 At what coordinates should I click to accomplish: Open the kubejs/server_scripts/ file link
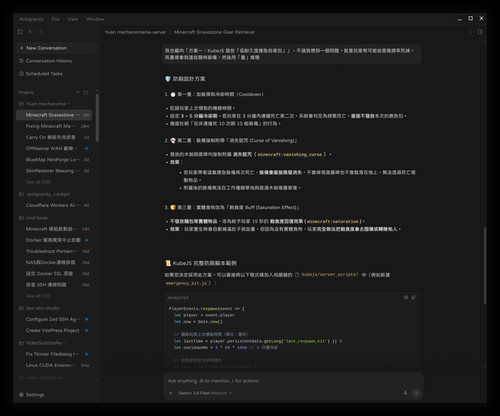click(327, 275)
